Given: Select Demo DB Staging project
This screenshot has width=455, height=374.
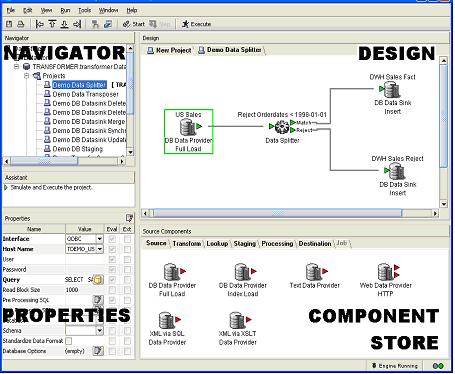Looking at the screenshot, I should coord(78,149).
